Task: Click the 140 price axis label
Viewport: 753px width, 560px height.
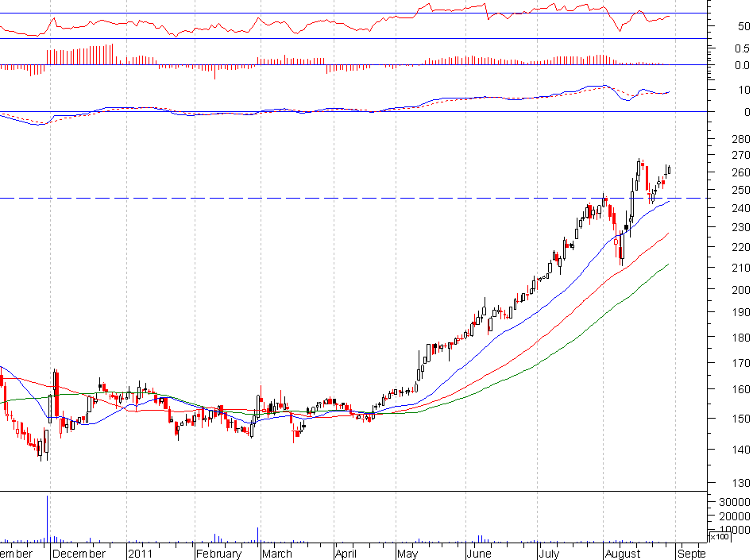Action: (x=740, y=450)
